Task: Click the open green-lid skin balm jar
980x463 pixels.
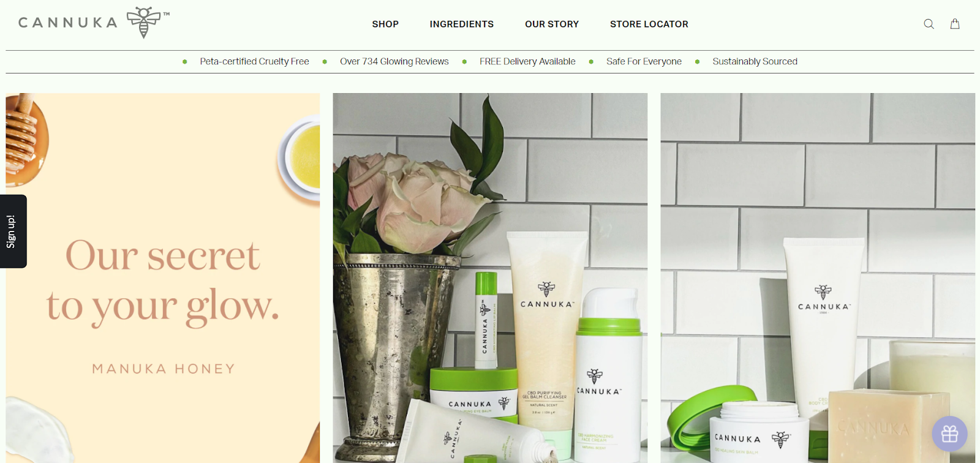Action: (744, 426)
